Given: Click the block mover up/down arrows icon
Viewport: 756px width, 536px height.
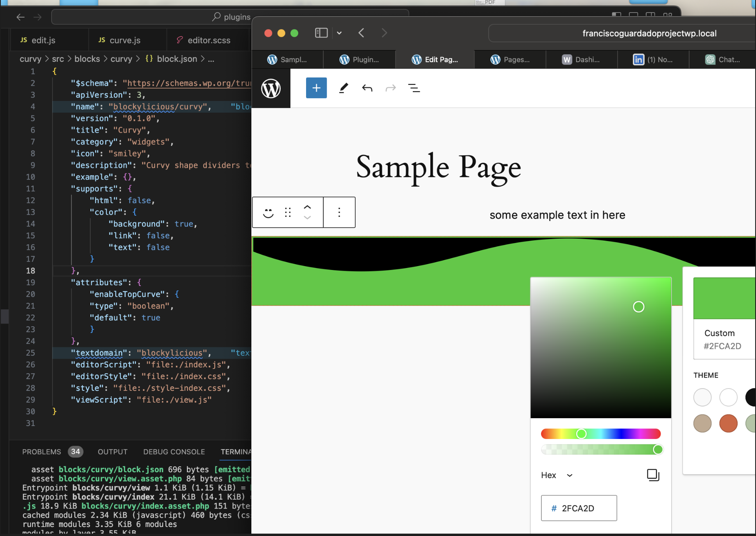Looking at the screenshot, I should (x=308, y=212).
